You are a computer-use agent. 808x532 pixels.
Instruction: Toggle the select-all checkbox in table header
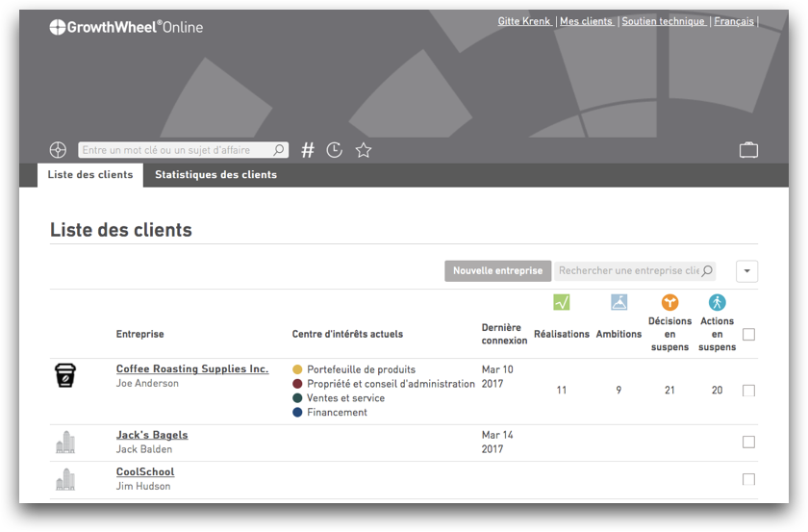748,335
